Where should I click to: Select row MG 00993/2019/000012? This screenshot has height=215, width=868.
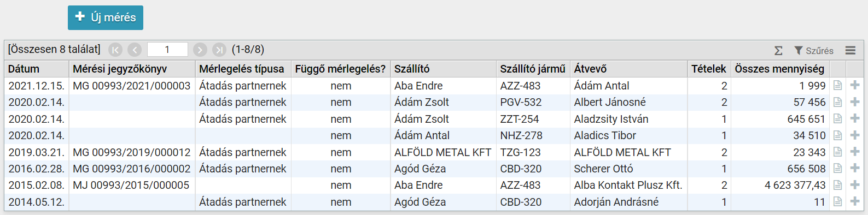click(434, 152)
